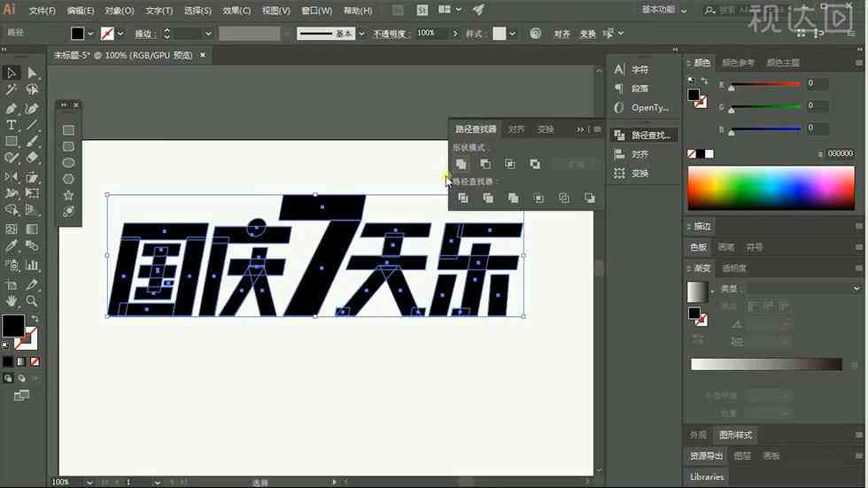Click Divide pathfinder button

tap(462, 198)
